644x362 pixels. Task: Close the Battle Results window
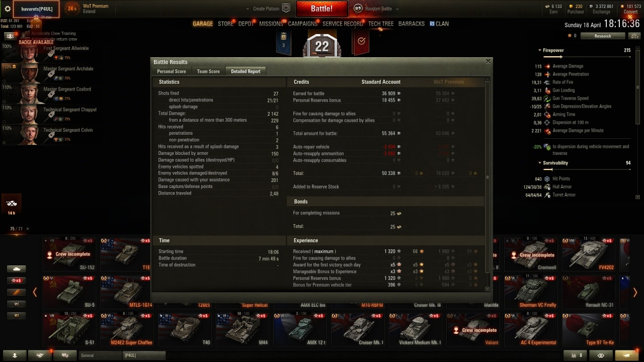(488, 61)
